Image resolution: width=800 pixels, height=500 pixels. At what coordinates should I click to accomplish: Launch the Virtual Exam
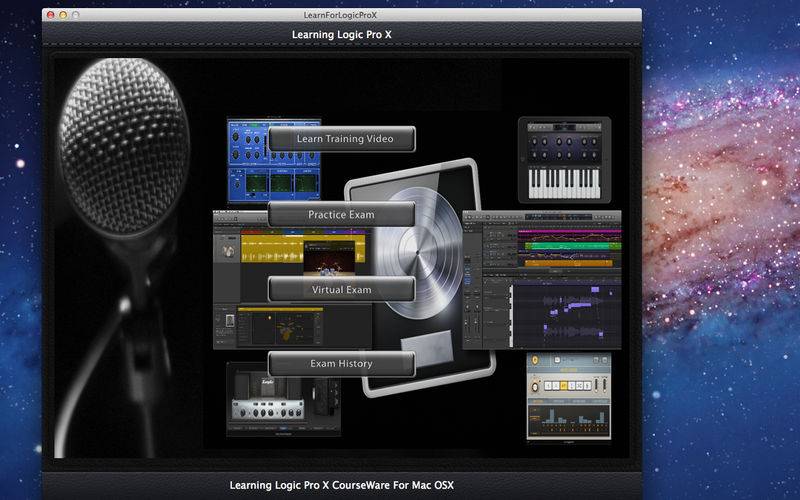(x=342, y=289)
